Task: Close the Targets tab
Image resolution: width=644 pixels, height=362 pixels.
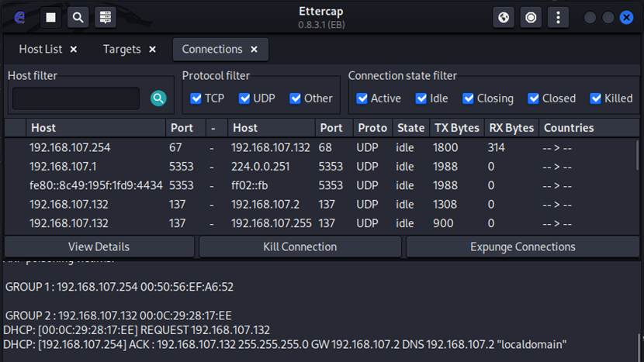Action: pos(152,50)
